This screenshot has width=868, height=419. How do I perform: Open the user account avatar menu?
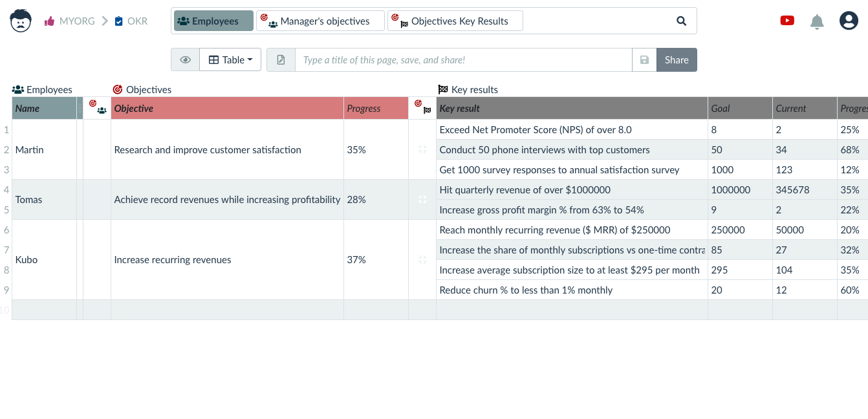(x=849, y=21)
